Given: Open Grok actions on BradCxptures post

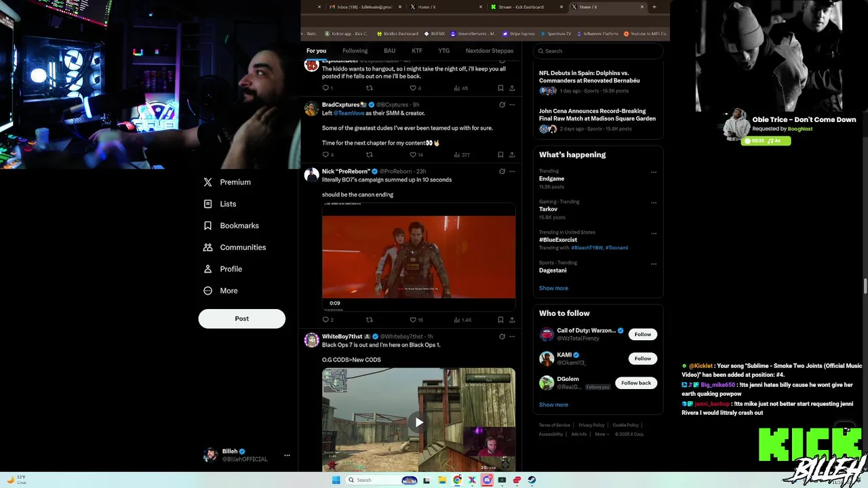Looking at the screenshot, I should click(502, 105).
